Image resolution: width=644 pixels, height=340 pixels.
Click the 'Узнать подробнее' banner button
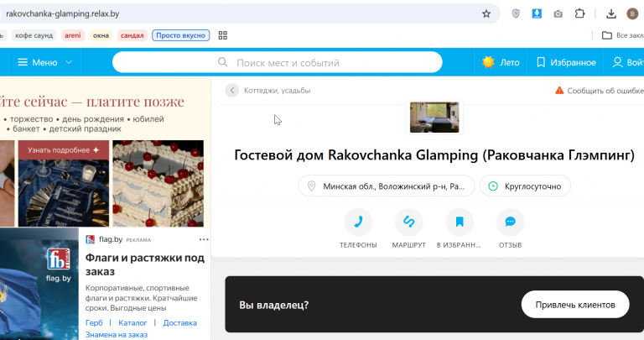click(63, 150)
